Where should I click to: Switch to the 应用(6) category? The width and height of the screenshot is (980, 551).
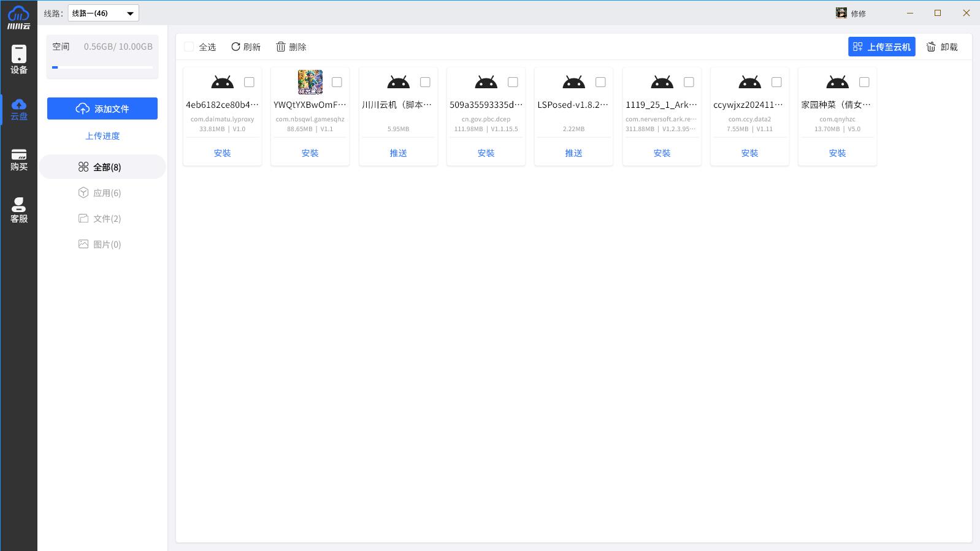[107, 193]
